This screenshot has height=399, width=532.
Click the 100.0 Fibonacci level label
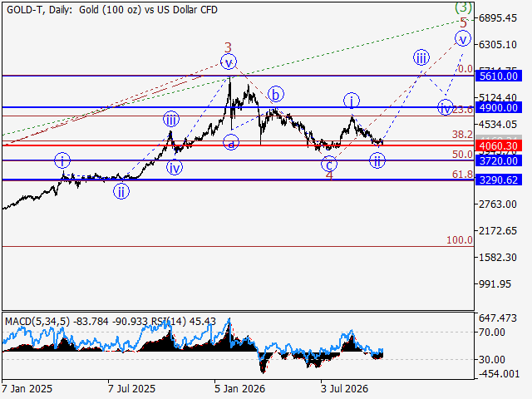pyautogui.click(x=460, y=240)
